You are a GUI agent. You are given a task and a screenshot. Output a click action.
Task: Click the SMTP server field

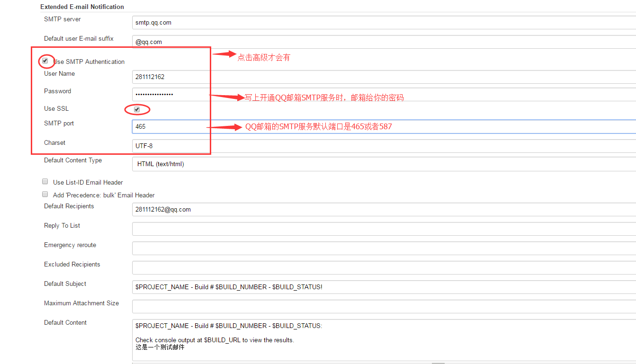[384, 22]
